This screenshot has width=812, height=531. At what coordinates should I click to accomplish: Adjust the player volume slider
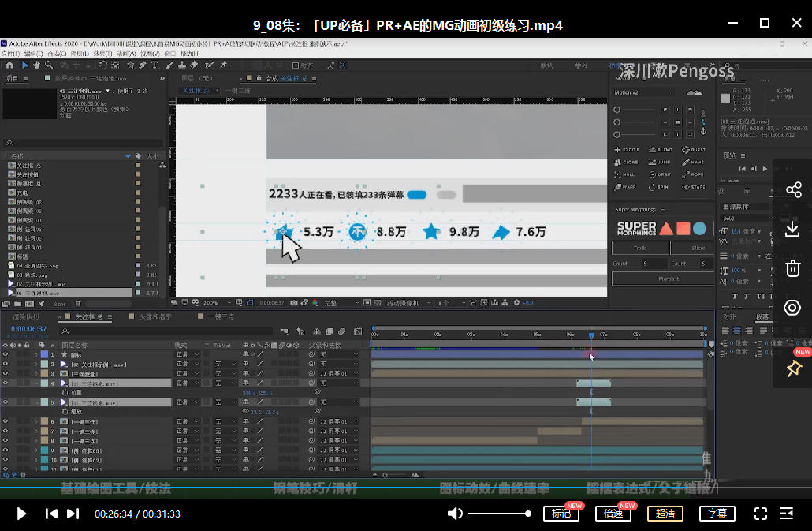pos(498,514)
